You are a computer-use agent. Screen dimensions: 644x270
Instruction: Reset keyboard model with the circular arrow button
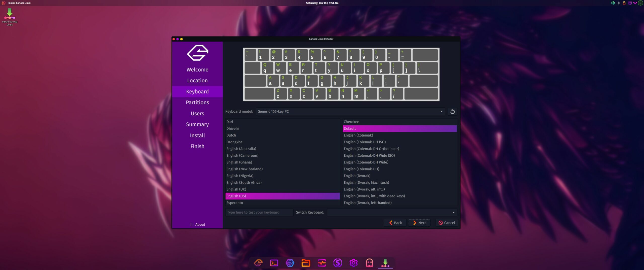452,112
